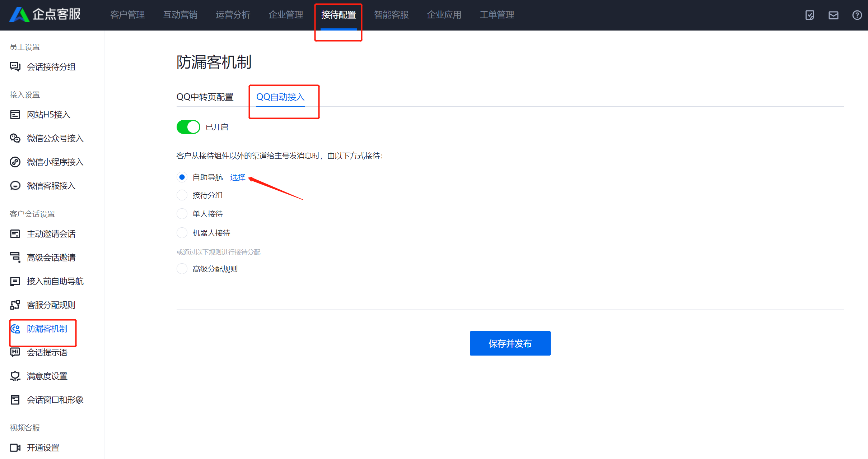Go to 会话窗口和形象 in sidebar
This screenshot has height=459, width=868.
(55, 400)
